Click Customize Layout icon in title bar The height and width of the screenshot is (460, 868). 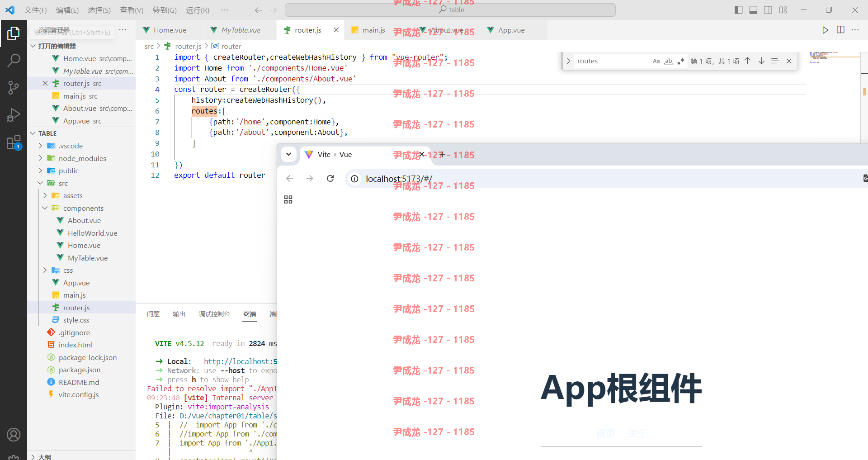pos(783,10)
